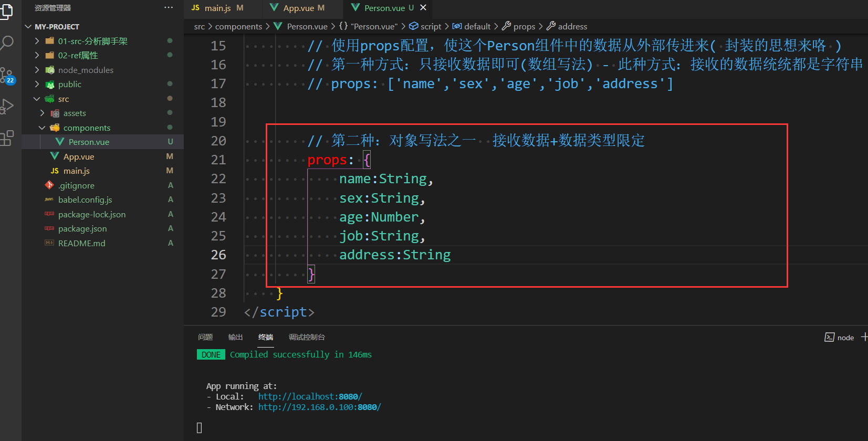The image size is (868, 441).
Task: Place cursor on the age:Number line
Action: click(x=382, y=217)
